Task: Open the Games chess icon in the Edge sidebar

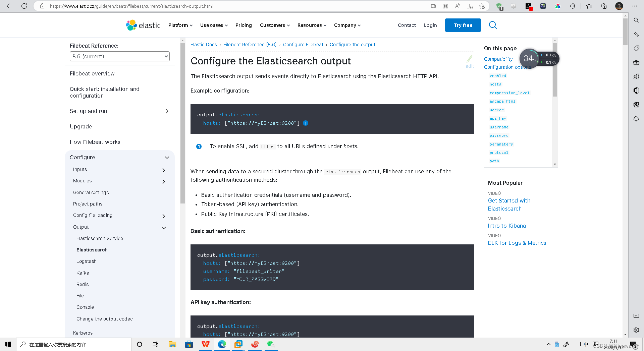Action: tap(636, 76)
